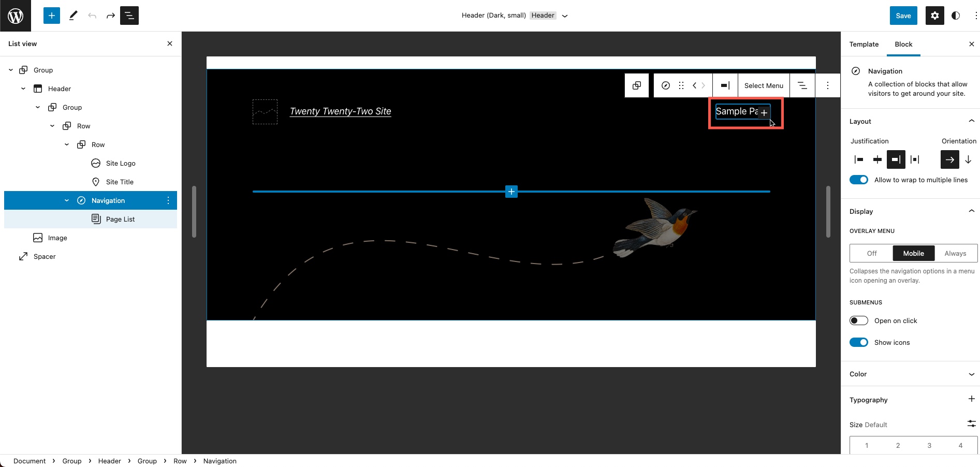This screenshot has height=467, width=980.
Task: Collapse the Group under Header
Action: (x=38, y=107)
